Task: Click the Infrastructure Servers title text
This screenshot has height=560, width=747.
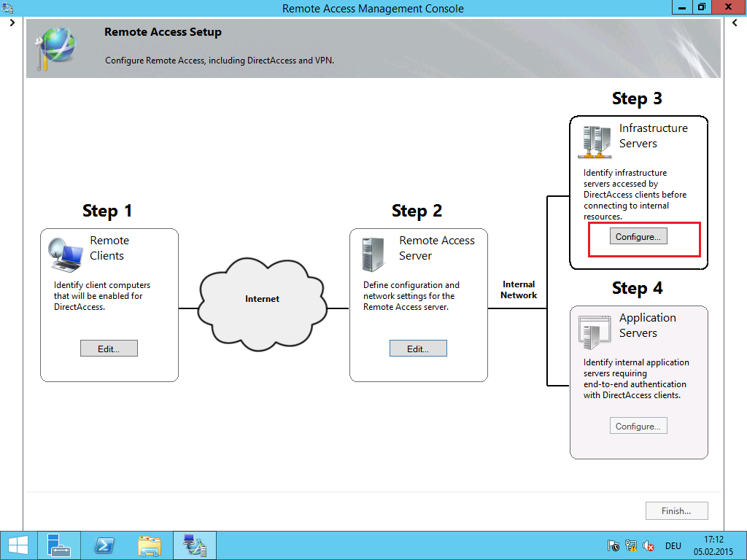Action: pyautogui.click(x=654, y=136)
